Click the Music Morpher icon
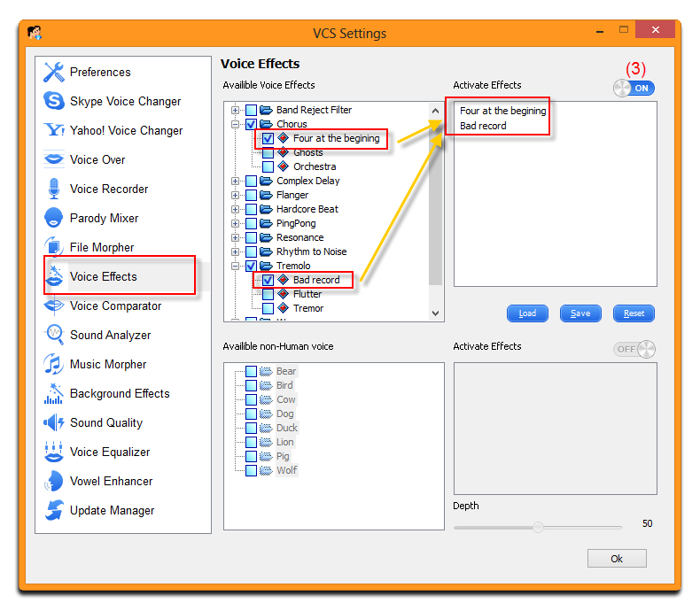Image resolution: width=700 pixels, height=611 pixels. click(x=54, y=364)
